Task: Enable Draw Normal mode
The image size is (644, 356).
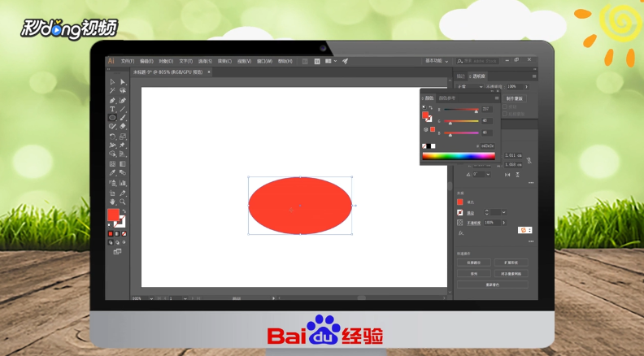Action: 111,242
